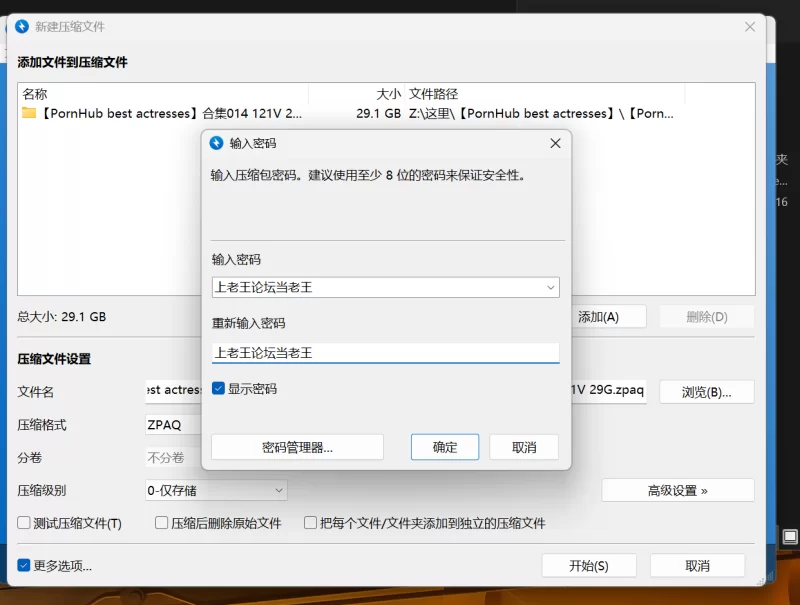Click 取消 at the main window bottom
This screenshot has width=800, height=605.
click(697, 566)
